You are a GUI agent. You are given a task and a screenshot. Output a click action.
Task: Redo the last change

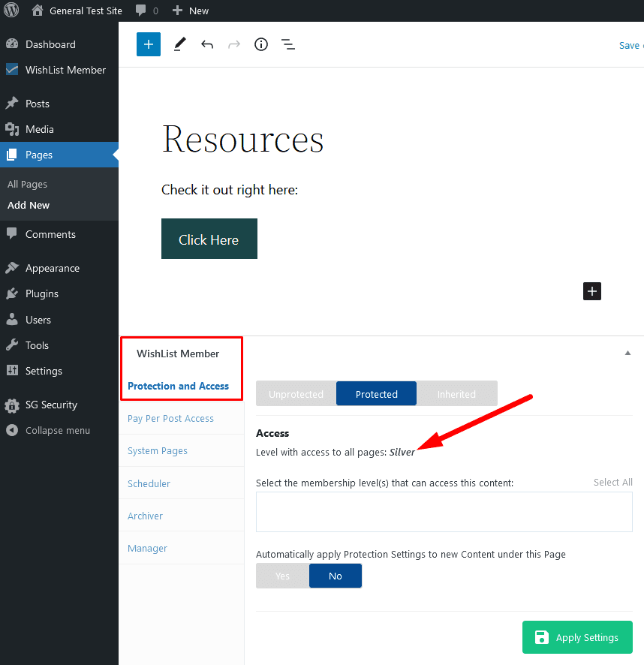(234, 44)
